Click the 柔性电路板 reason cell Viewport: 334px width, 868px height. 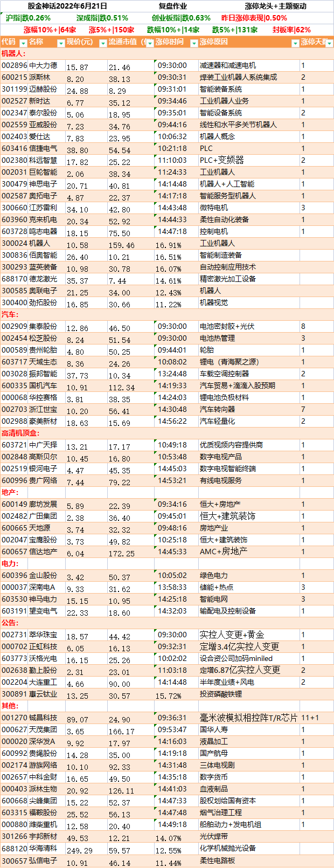(249, 860)
